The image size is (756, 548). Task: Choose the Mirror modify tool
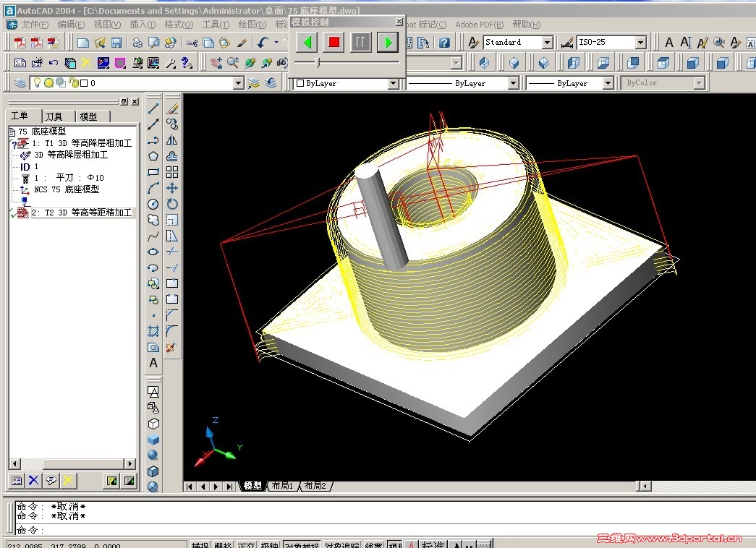(172, 140)
